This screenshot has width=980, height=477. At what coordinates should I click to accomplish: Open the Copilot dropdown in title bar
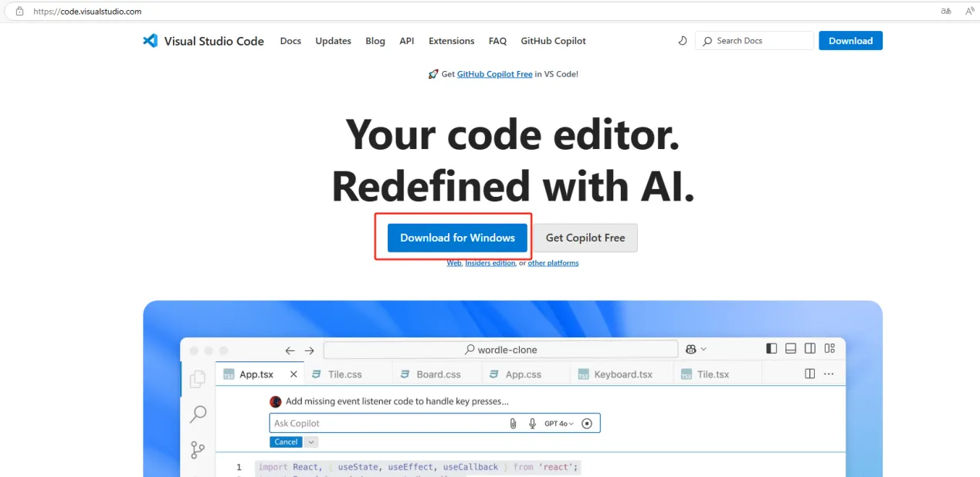click(696, 349)
